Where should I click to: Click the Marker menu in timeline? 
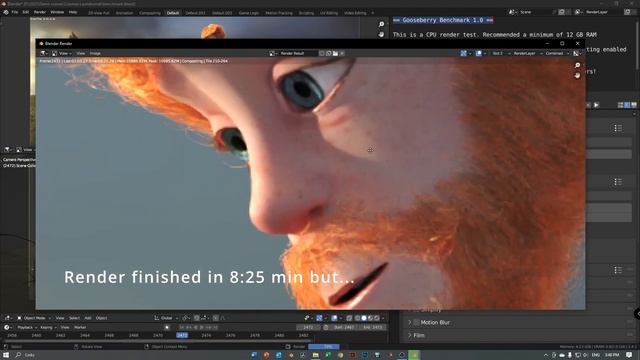80,327
